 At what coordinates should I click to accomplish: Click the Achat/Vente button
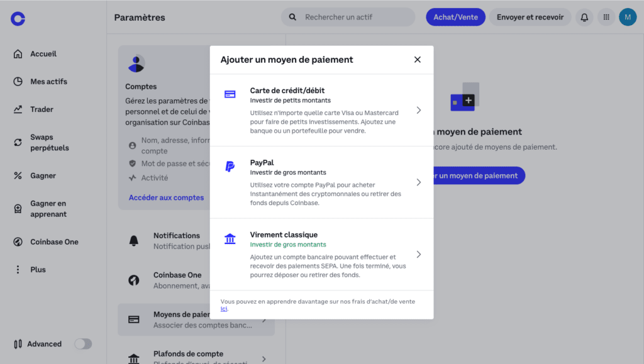(455, 17)
